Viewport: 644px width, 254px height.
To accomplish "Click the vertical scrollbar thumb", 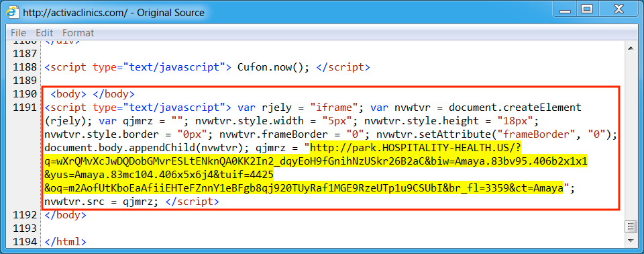I will tap(630, 226).
